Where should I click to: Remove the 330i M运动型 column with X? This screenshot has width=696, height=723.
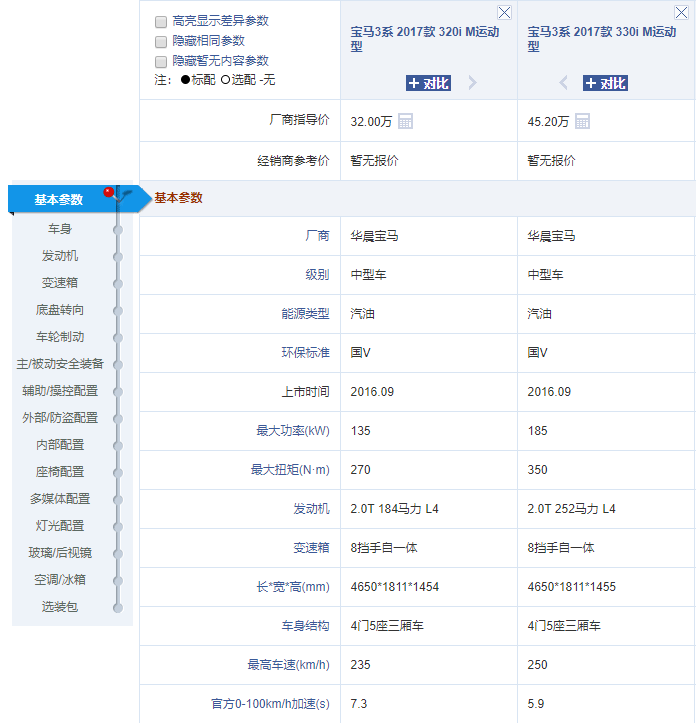point(681,12)
